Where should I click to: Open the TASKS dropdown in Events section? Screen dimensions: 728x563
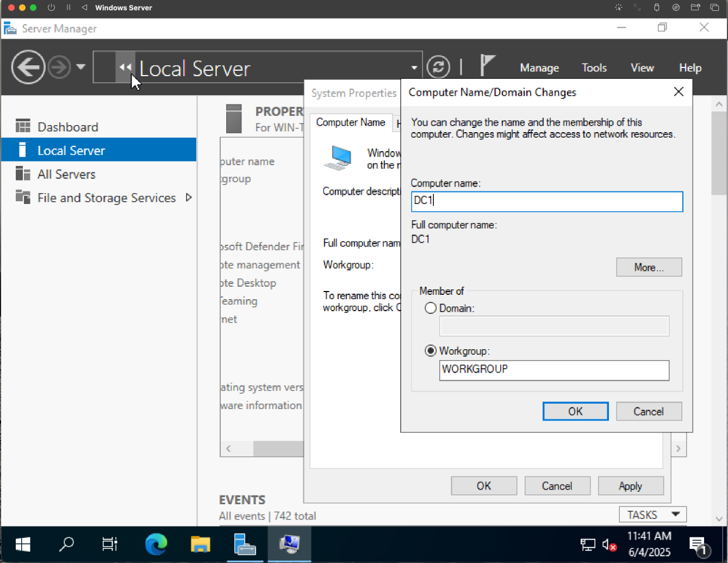click(653, 515)
